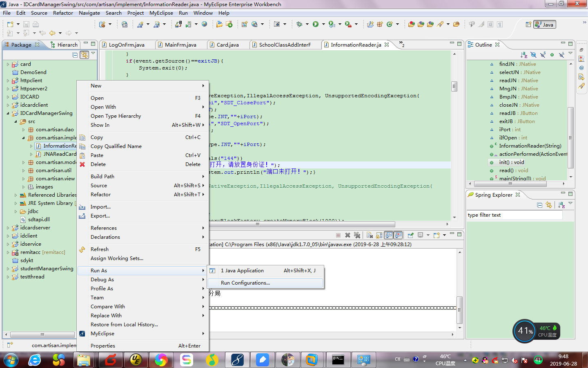The width and height of the screenshot is (588, 368).
Task: Click the Open Perspective icon beside Java
Action: coord(528,25)
